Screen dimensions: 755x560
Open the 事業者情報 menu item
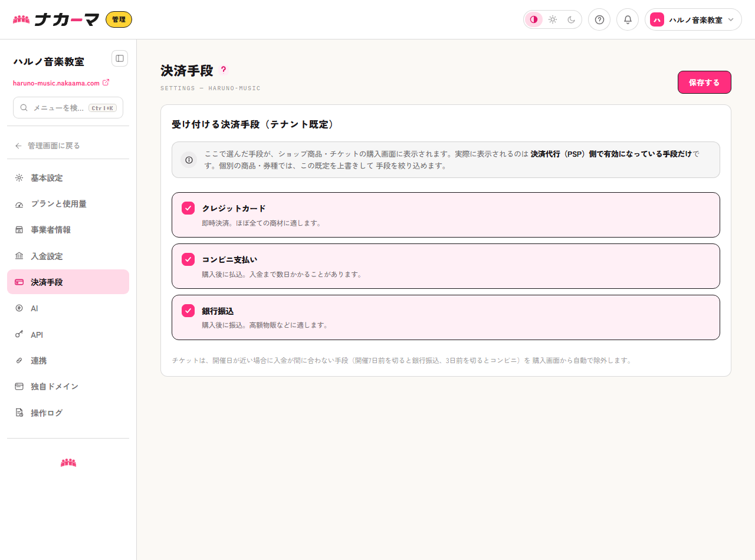click(x=68, y=230)
